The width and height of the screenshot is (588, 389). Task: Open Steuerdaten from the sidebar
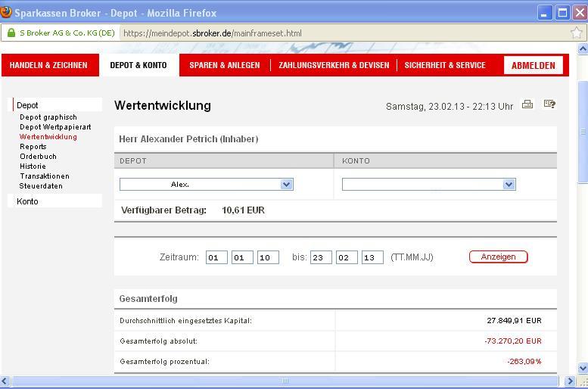[41, 186]
